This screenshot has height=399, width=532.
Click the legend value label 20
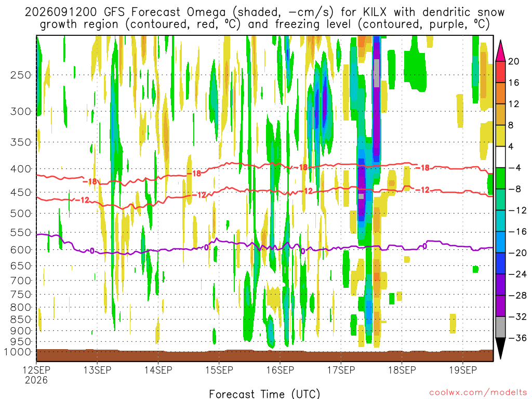[x=514, y=61]
